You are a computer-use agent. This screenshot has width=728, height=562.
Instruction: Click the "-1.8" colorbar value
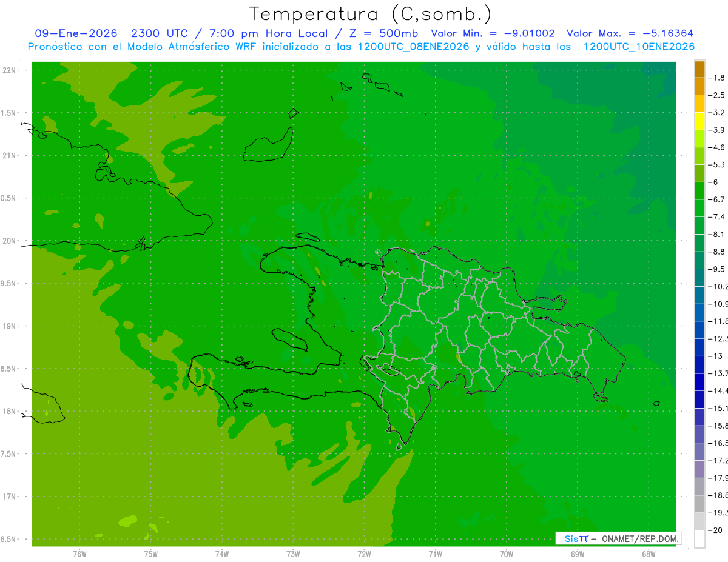point(716,78)
